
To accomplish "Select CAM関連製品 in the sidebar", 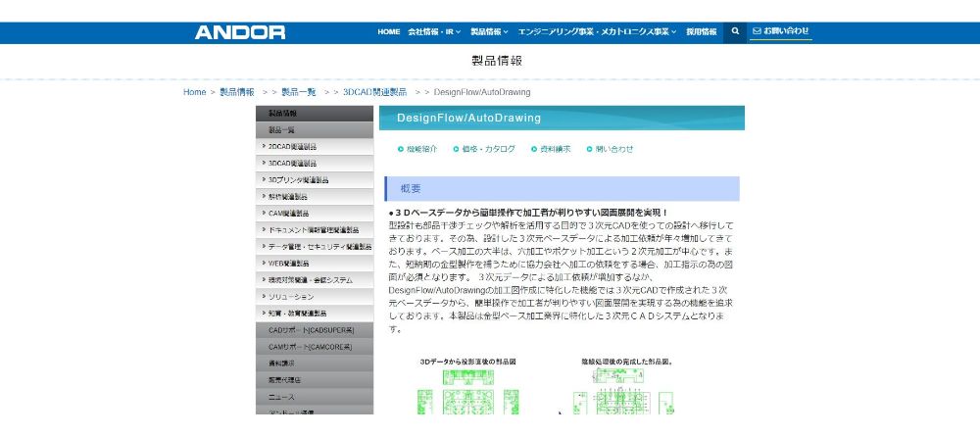I will point(288,213).
